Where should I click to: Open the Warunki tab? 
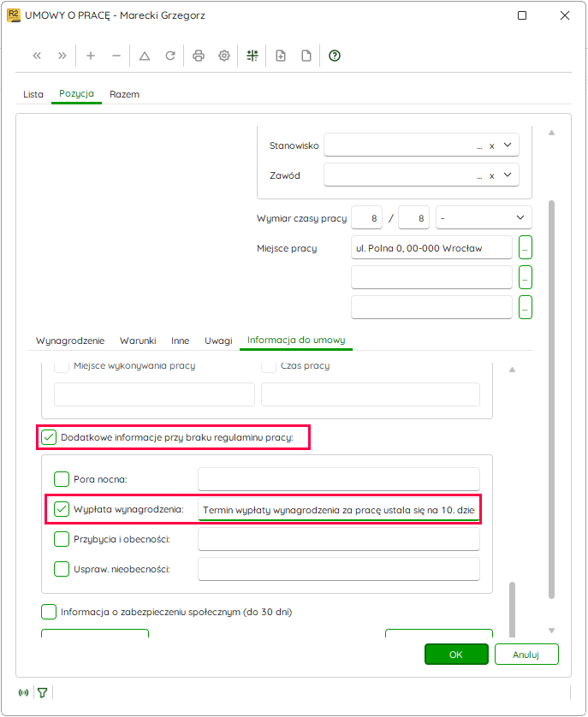(x=138, y=341)
